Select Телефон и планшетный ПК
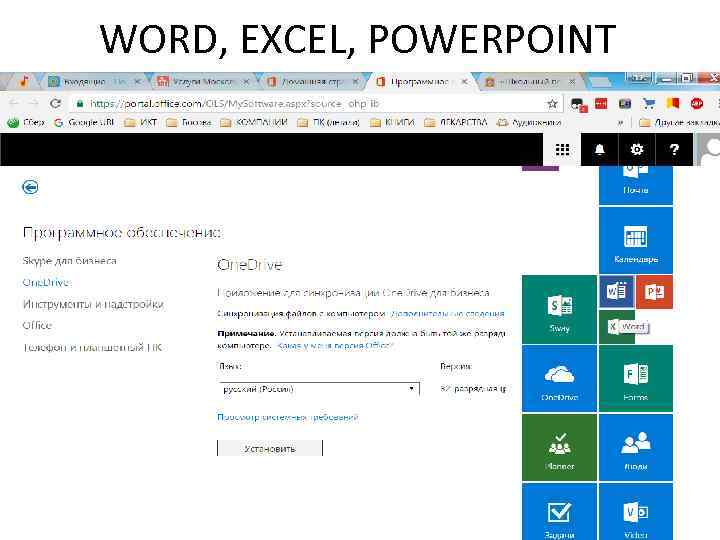 point(92,347)
